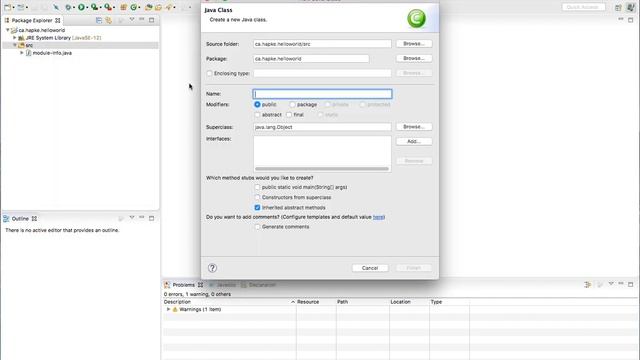The height and width of the screenshot is (360, 640).
Task: Uncheck Inherited abstract methods option
Action: tap(257, 207)
